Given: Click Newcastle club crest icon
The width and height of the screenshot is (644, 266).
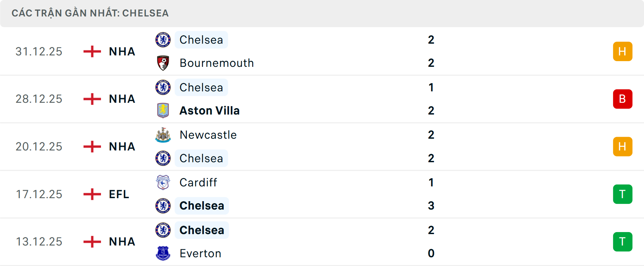Looking at the screenshot, I should coord(163,135).
